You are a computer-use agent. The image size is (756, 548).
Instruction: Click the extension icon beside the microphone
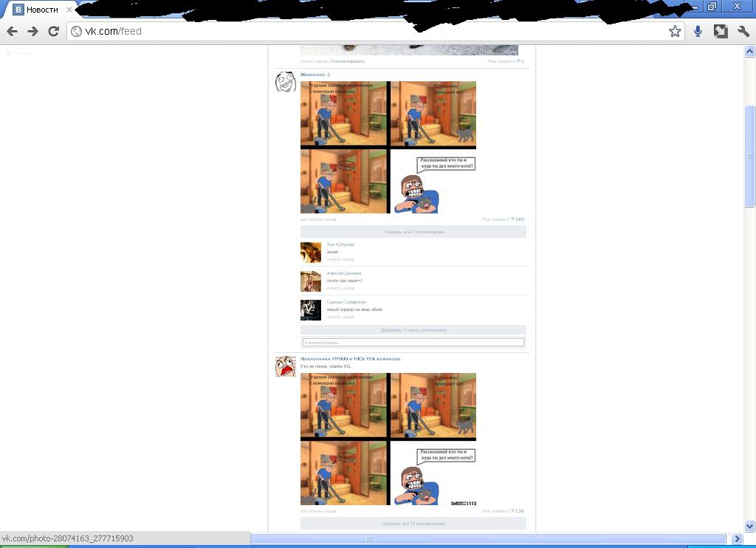[x=721, y=31]
